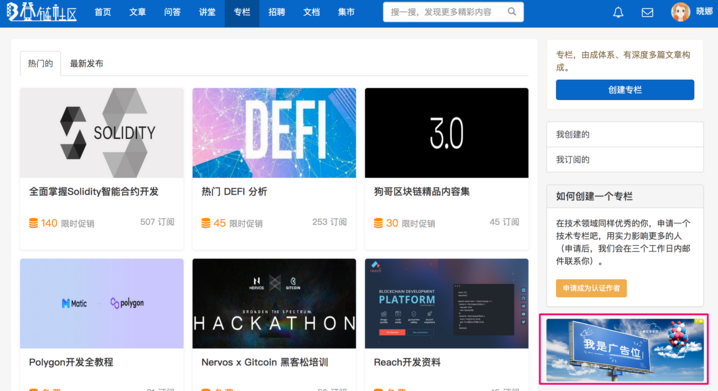This screenshot has height=391, width=718.
Task: Click the 我是广告位 banner ad
Action: [625, 350]
